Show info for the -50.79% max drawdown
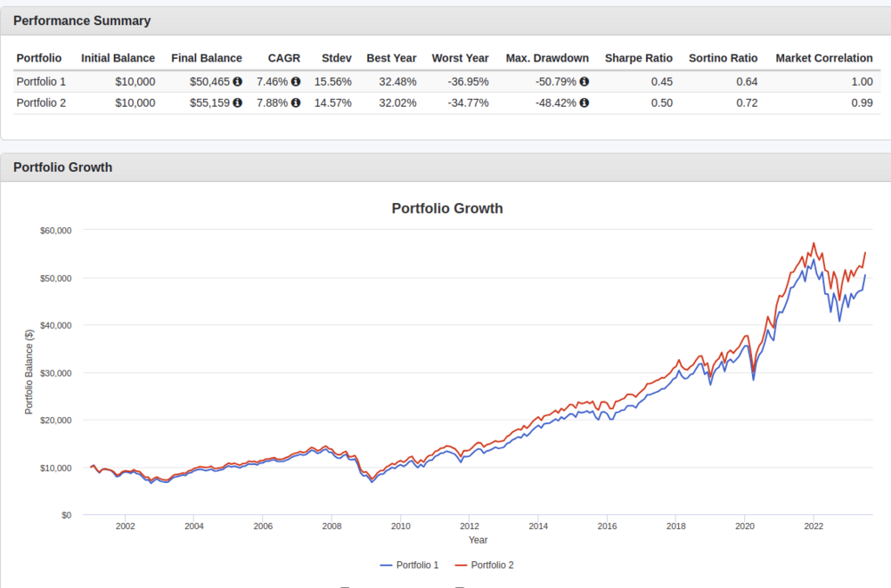891x588 pixels. coord(584,81)
